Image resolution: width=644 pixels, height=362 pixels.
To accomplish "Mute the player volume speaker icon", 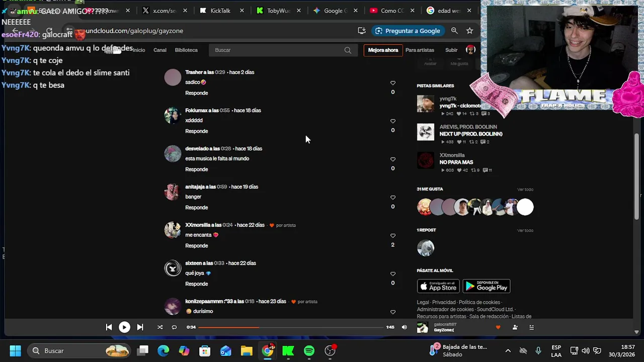I will tap(404, 327).
